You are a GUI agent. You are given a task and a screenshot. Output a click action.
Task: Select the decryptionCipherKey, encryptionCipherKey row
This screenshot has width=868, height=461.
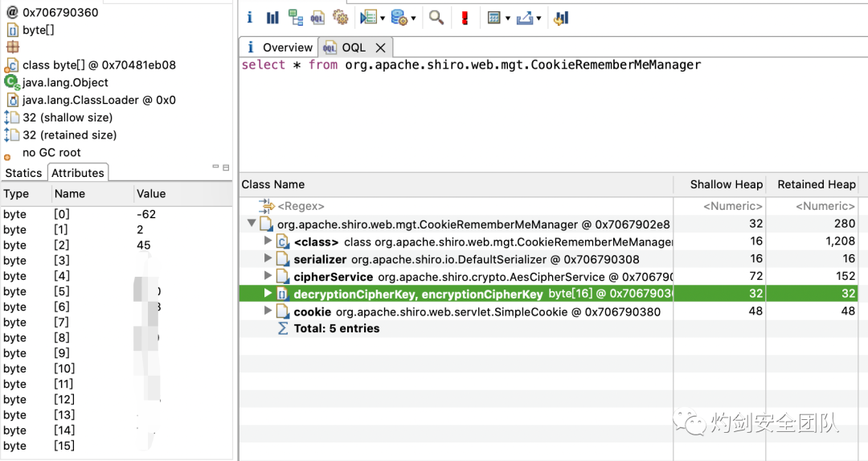click(x=549, y=294)
